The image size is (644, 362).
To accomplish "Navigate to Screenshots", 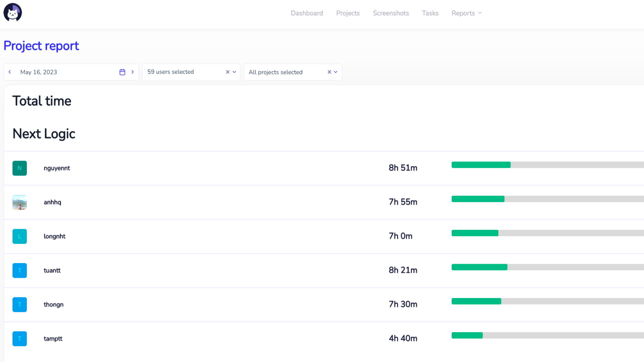I will point(391,13).
